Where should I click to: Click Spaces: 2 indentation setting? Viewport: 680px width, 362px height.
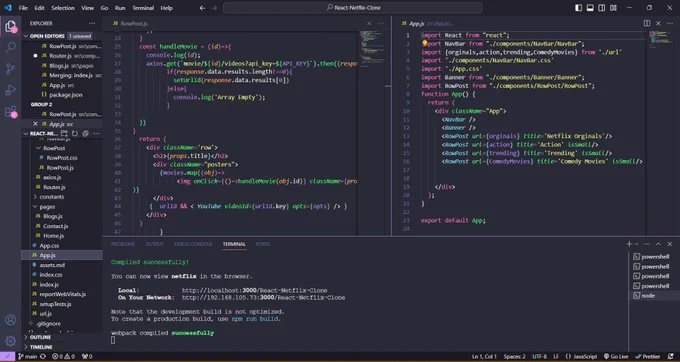pyautogui.click(x=514, y=356)
